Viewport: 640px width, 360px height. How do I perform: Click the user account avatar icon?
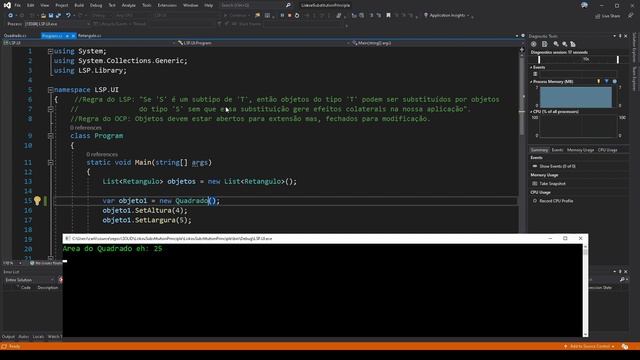click(x=584, y=5)
